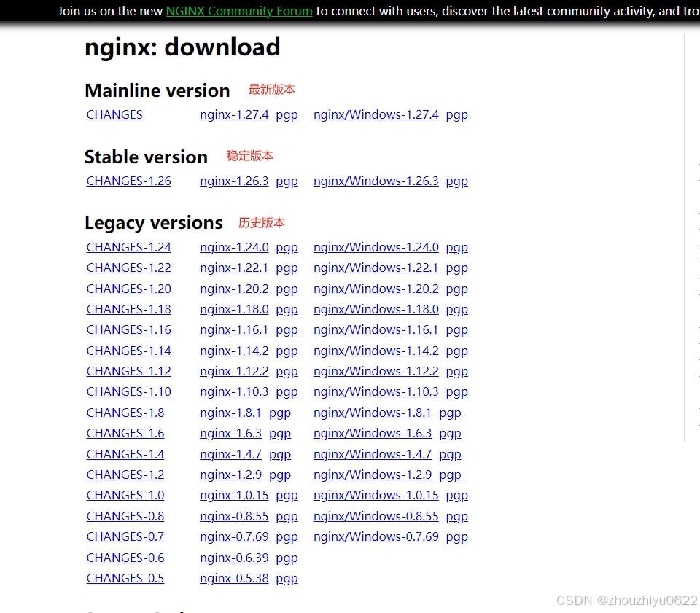The image size is (700, 613).
Task: Download nginx-1.18.0
Action: point(234,309)
